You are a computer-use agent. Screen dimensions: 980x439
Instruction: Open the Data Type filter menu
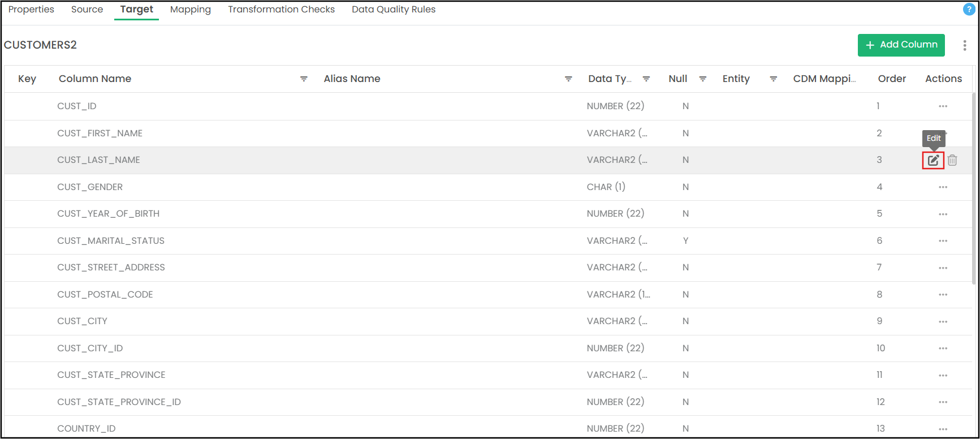pos(646,79)
